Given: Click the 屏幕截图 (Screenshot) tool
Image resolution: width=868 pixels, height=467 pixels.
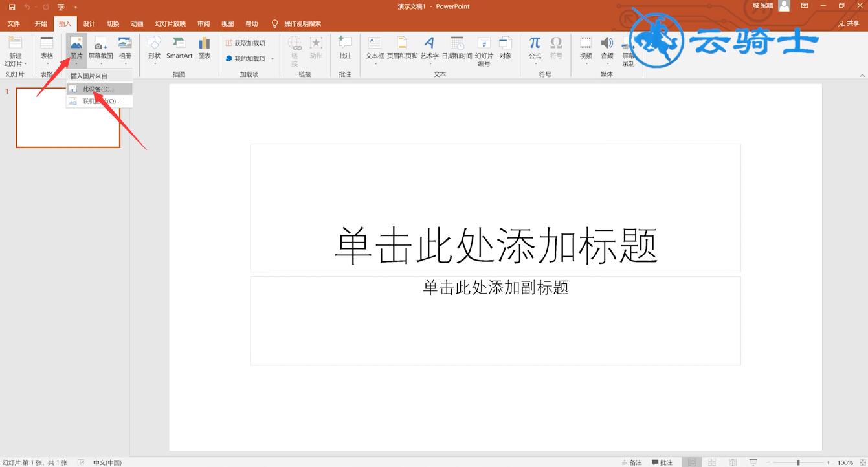Looking at the screenshot, I should pyautogui.click(x=100, y=51).
